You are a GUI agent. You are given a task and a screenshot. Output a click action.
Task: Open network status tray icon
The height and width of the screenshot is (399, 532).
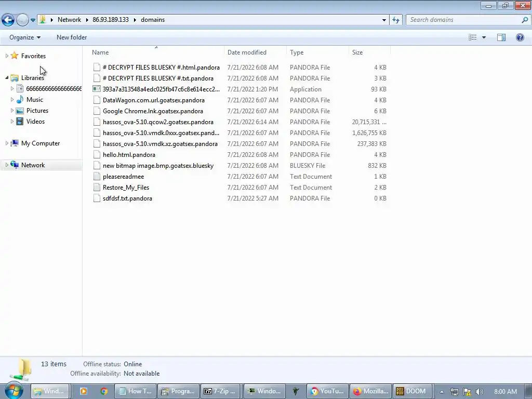(x=454, y=392)
